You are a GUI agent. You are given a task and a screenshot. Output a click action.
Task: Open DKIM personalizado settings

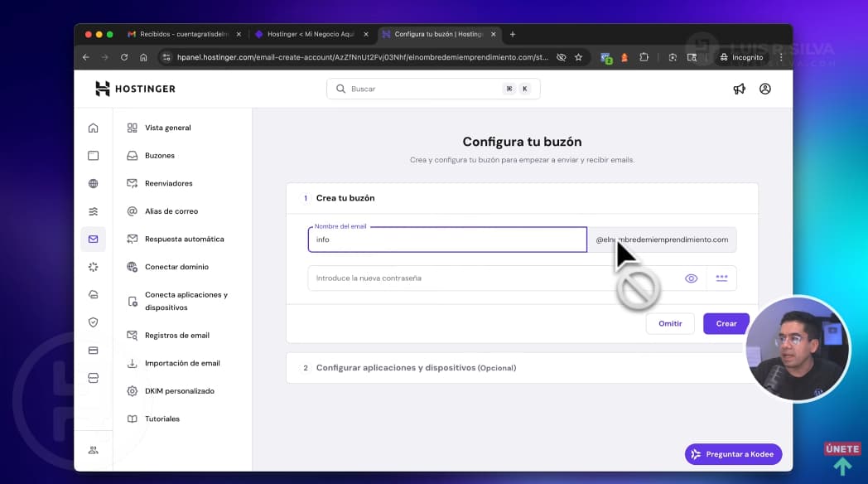tap(180, 391)
